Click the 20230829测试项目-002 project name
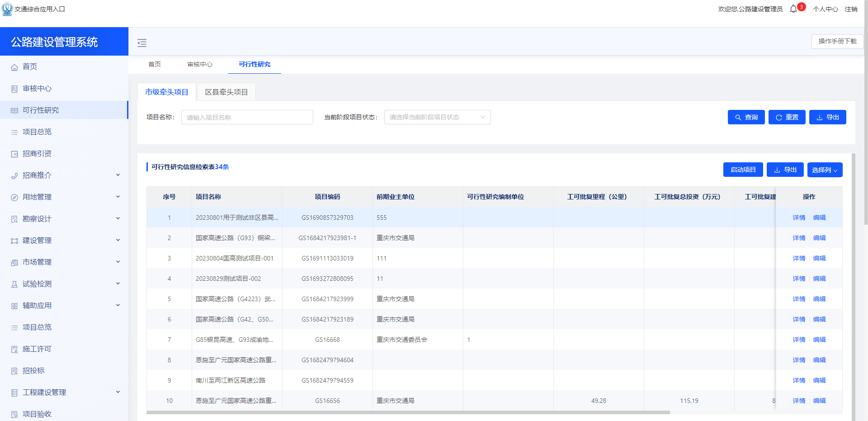Image resolution: width=868 pixels, height=421 pixels. point(228,279)
